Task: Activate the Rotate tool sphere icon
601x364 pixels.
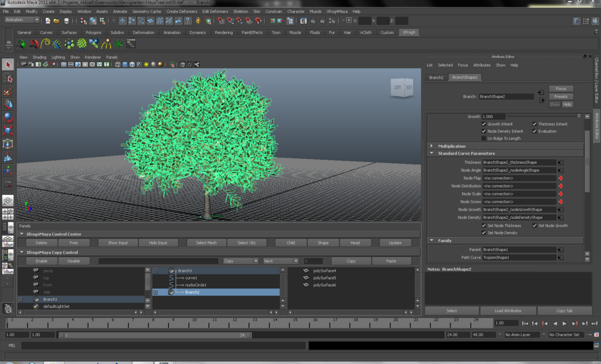Action: click(x=8, y=117)
